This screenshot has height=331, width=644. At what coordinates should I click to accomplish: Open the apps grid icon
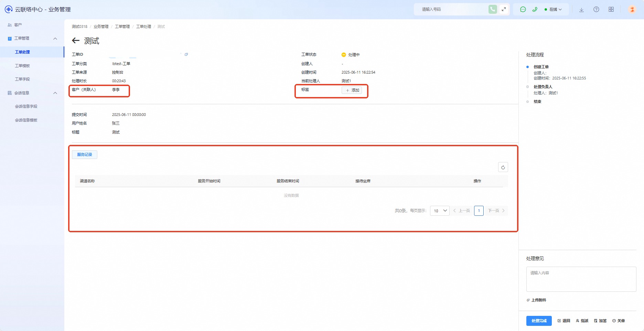pos(611,9)
